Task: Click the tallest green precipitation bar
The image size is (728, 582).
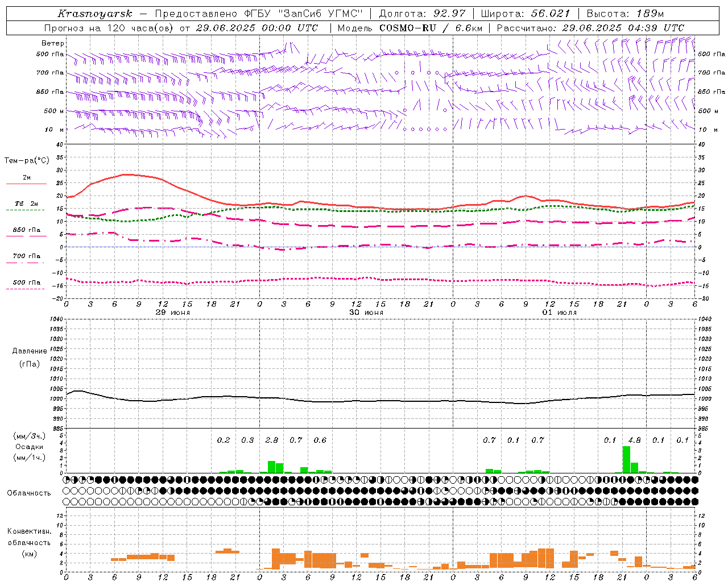Action: (x=626, y=459)
